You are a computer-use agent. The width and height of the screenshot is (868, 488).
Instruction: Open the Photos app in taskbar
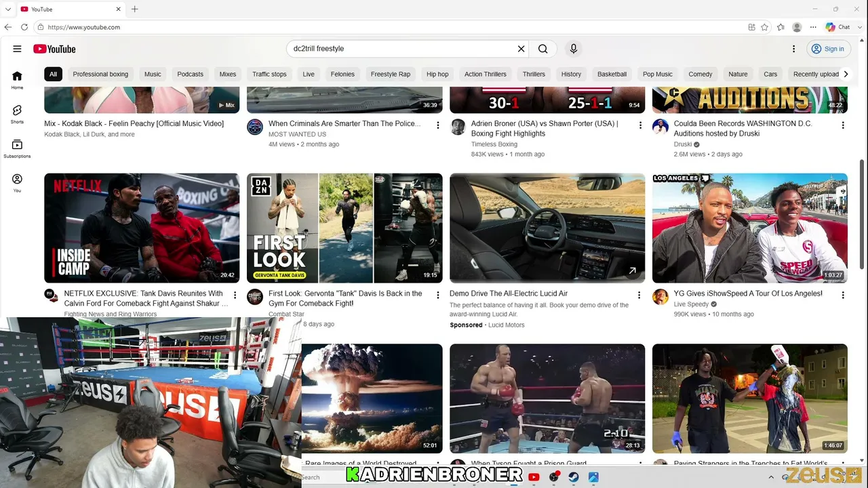593,477
